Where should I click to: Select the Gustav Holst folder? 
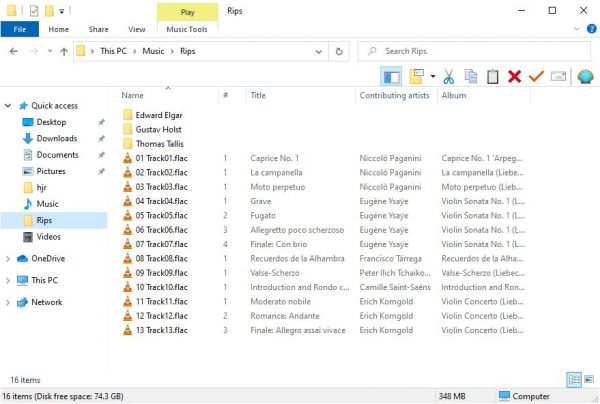click(x=158, y=129)
